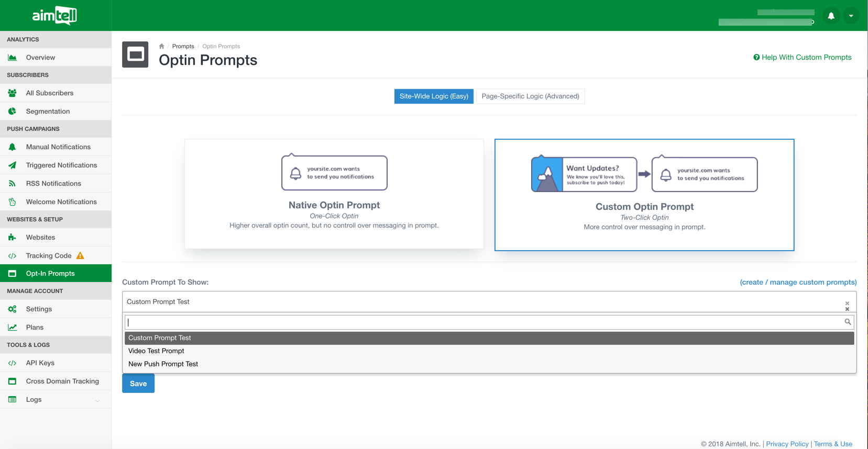868x449 pixels.
Task: Choose Video Test Prompt option
Action: click(489, 351)
